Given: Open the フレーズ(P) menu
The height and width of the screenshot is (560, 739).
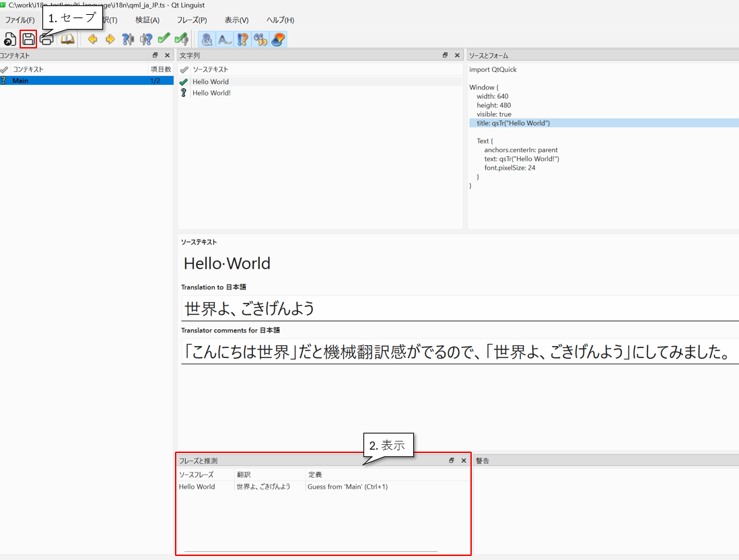Looking at the screenshot, I should (192, 20).
